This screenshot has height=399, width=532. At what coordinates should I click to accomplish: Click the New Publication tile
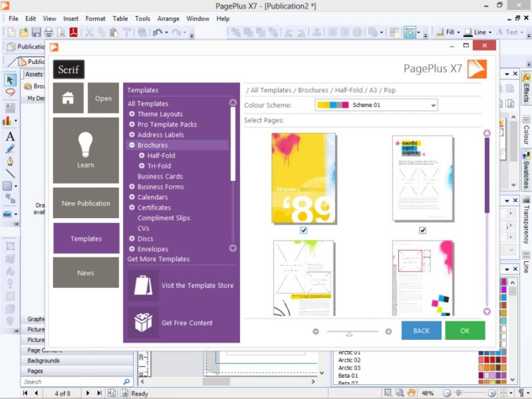coord(86,203)
